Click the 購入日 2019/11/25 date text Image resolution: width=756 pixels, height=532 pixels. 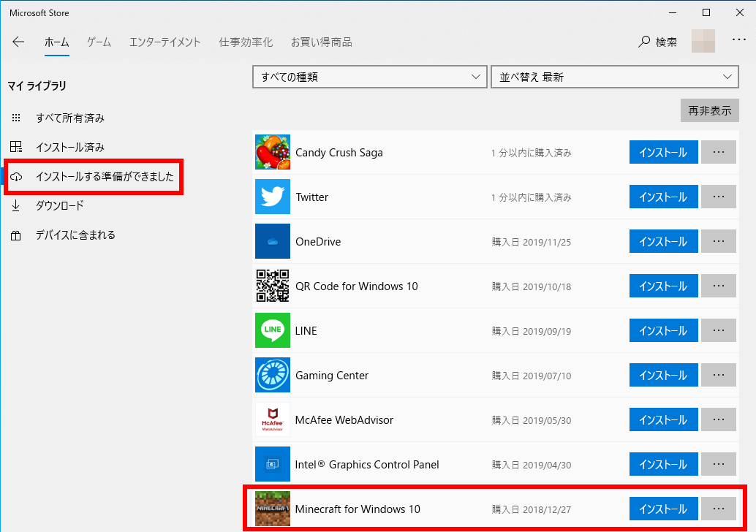532,242
